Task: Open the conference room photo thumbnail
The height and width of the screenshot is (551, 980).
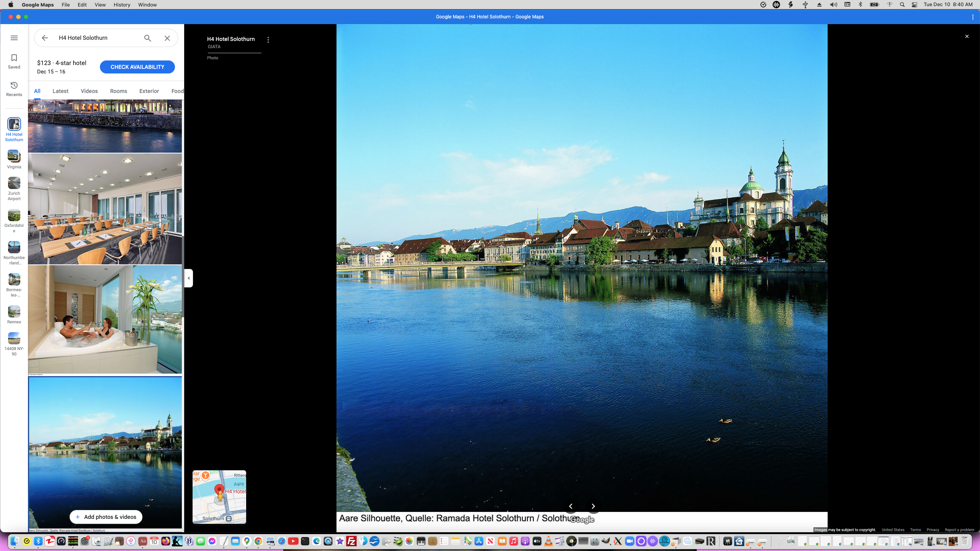Action: [105, 209]
